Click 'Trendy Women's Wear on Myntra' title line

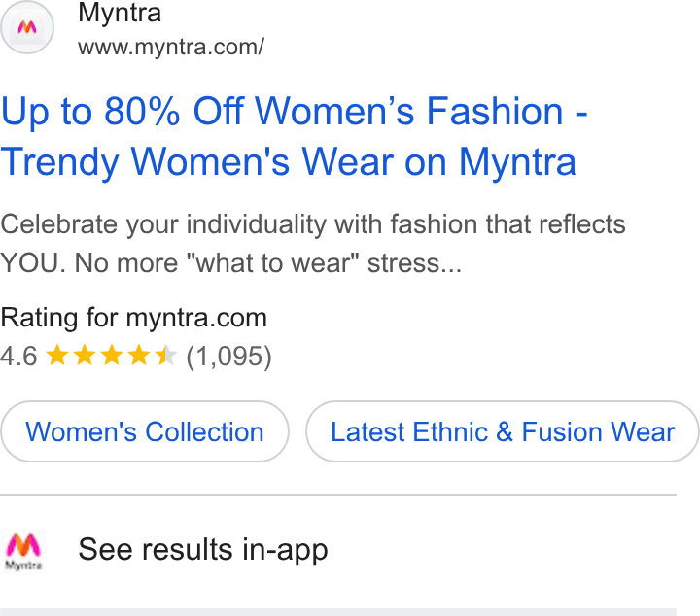click(x=289, y=162)
